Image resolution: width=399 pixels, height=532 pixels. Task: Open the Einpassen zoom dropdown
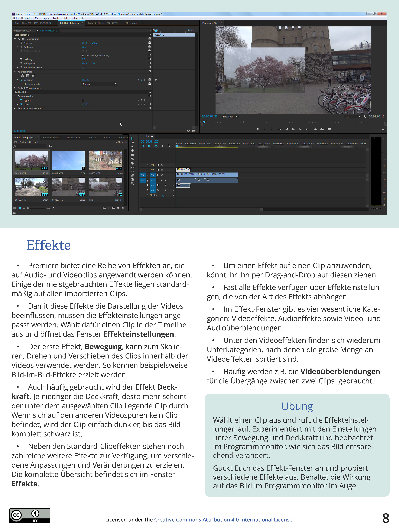coord(230,117)
